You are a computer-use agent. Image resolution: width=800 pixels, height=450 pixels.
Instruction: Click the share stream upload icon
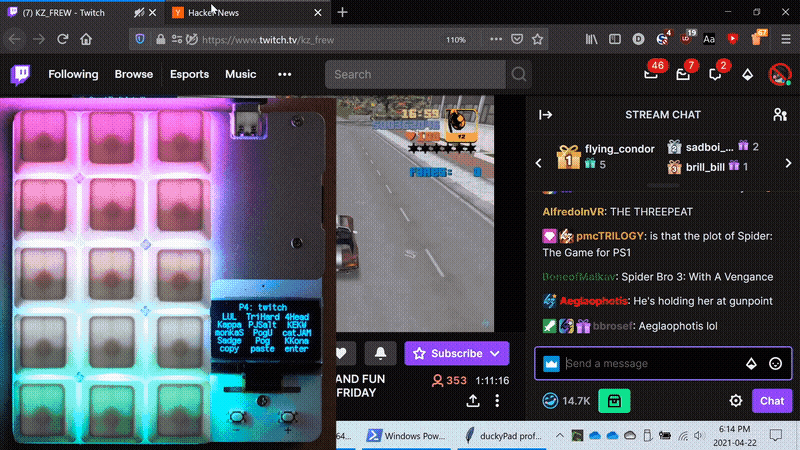coord(473,401)
